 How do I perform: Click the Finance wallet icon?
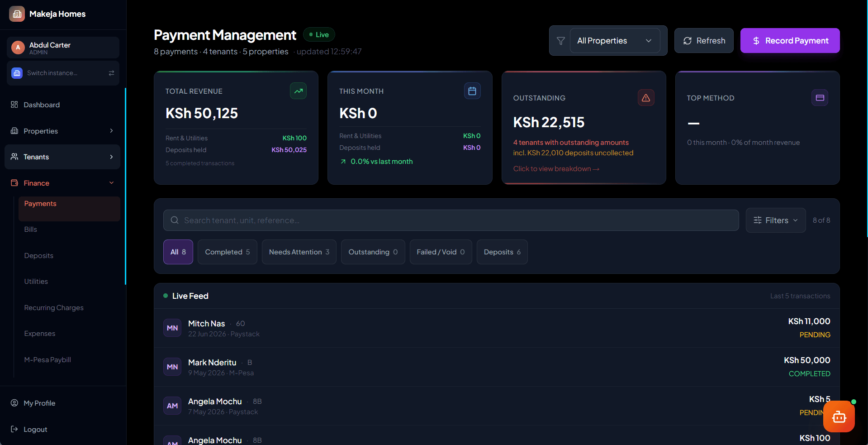(14, 183)
